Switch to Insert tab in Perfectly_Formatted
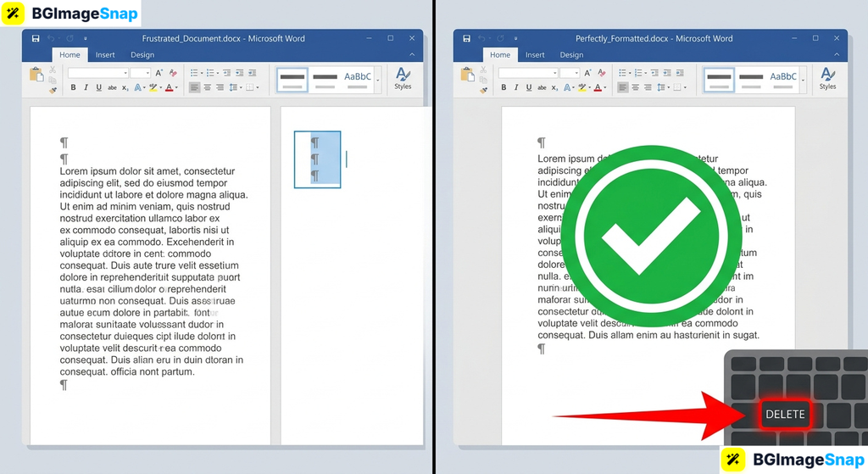Viewport: 868px width, 474px height. pos(535,55)
